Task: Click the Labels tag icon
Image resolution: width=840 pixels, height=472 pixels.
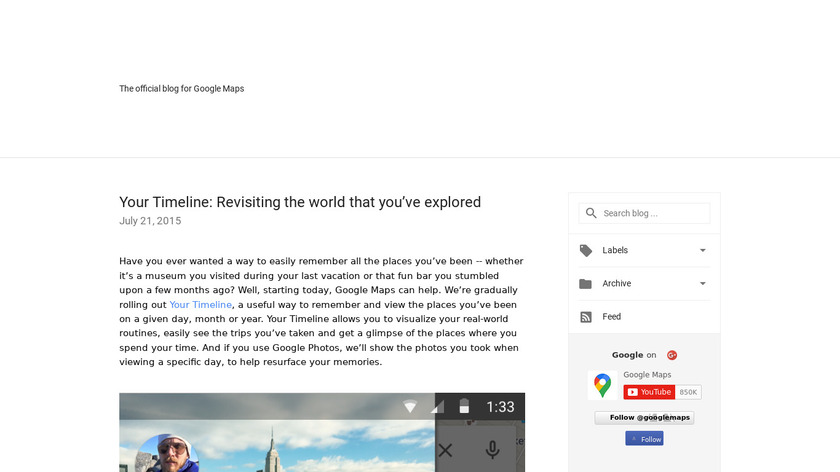Action: [x=586, y=250]
